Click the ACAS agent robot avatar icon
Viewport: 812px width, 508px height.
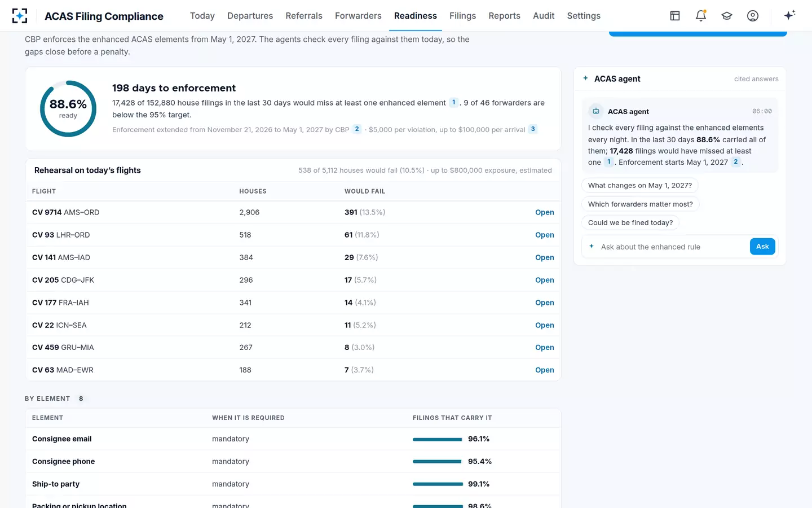pos(596,111)
